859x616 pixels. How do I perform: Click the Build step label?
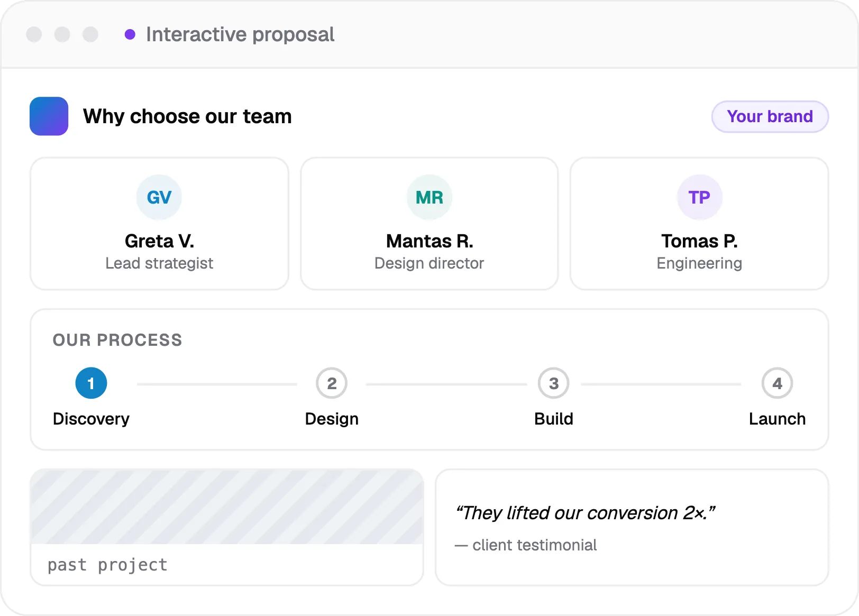[x=554, y=419]
